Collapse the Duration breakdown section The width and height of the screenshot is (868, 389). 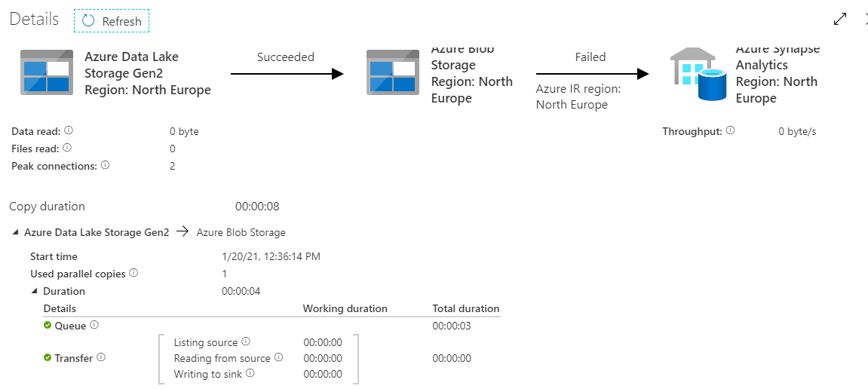pyautogui.click(x=35, y=291)
